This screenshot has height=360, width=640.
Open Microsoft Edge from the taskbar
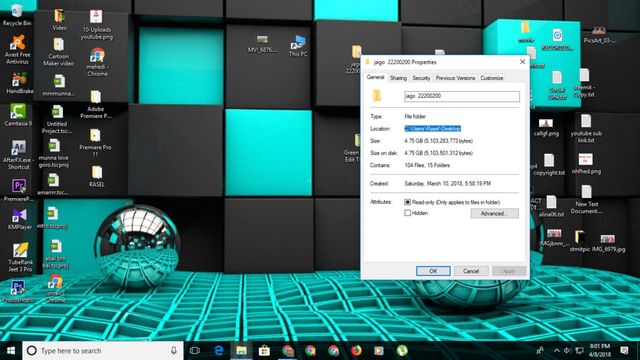[218, 351]
